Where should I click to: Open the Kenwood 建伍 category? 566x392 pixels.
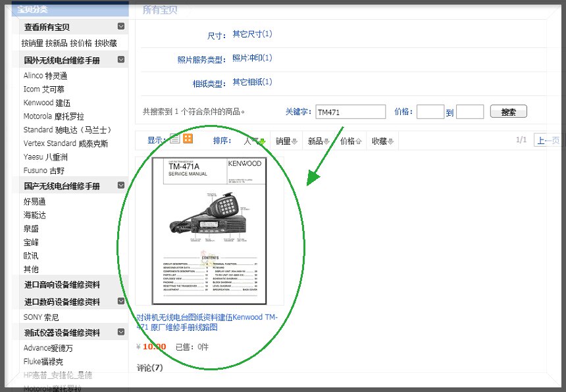pyautogui.click(x=47, y=103)
